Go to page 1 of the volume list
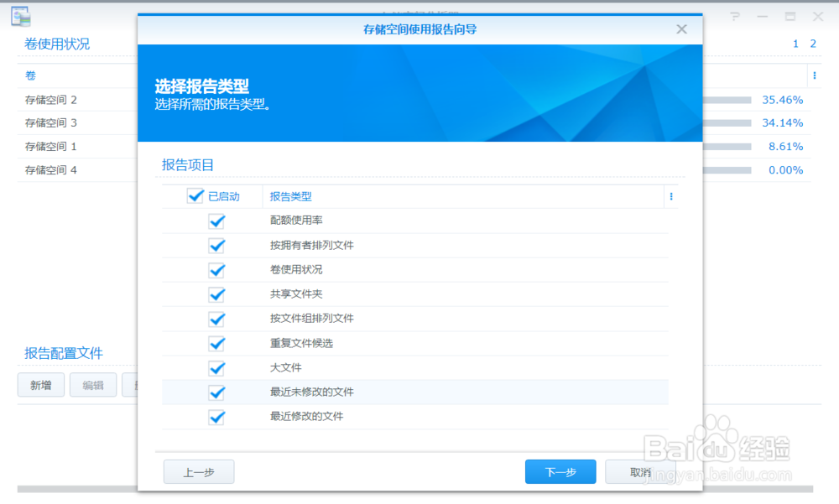Viewport: 839px width, 504px height. coord(795,44)
